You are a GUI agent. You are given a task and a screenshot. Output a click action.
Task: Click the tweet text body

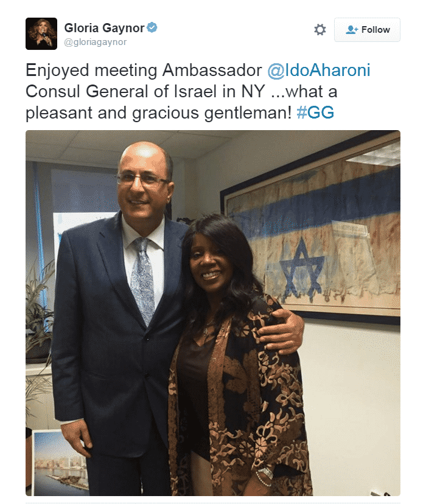[198, 91]
